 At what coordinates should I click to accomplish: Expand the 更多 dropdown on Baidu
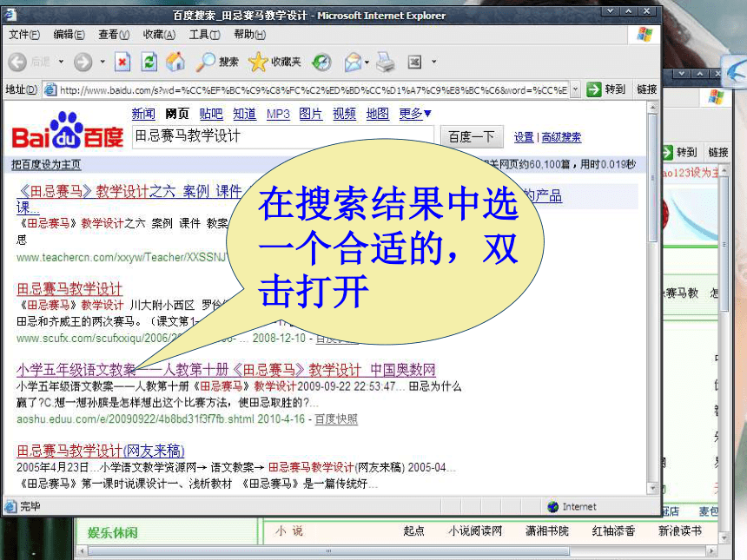pos(415,114)
